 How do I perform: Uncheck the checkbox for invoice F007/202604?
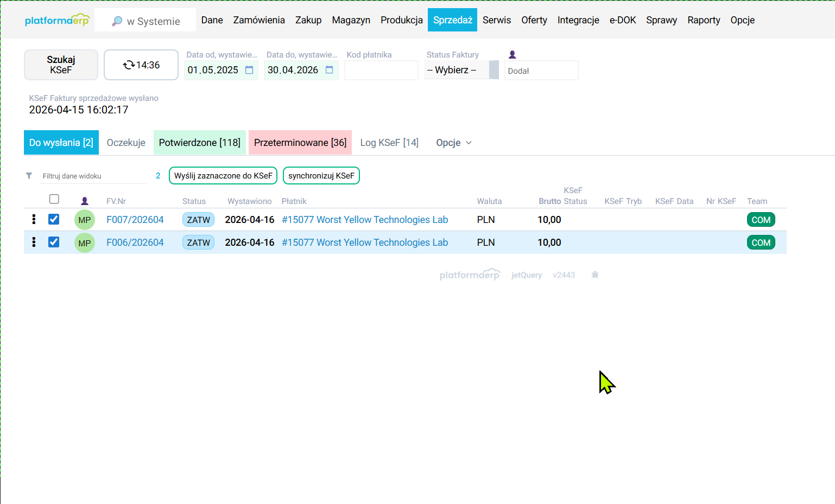click(54, 219)
